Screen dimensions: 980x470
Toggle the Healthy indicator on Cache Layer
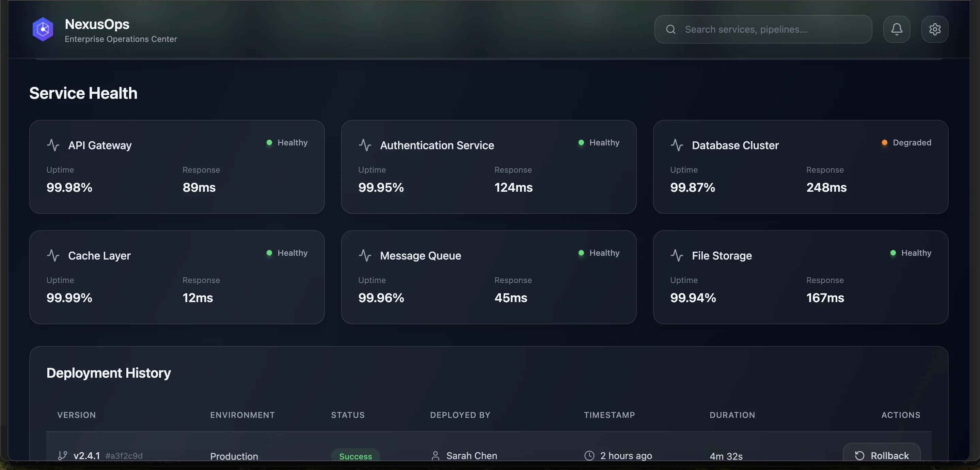point(269,253)
